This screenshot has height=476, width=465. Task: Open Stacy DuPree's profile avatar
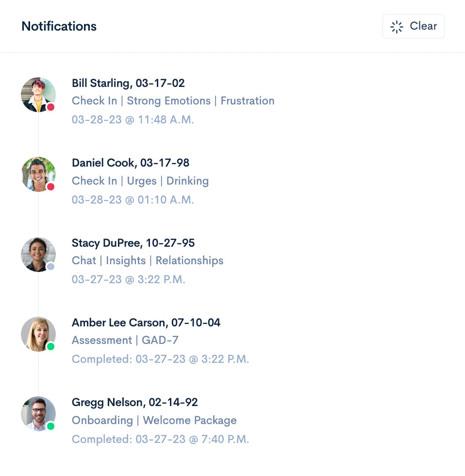coord(38,254)
